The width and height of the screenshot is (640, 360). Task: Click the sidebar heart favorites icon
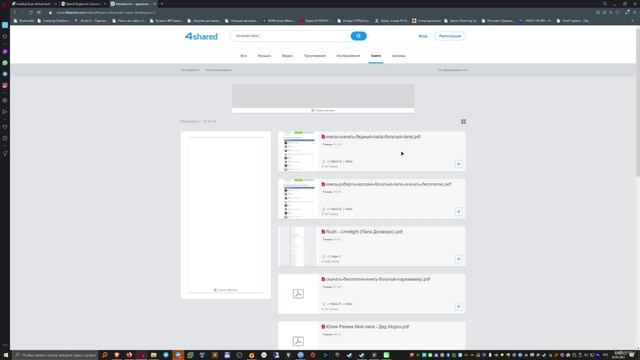[5, 127]
